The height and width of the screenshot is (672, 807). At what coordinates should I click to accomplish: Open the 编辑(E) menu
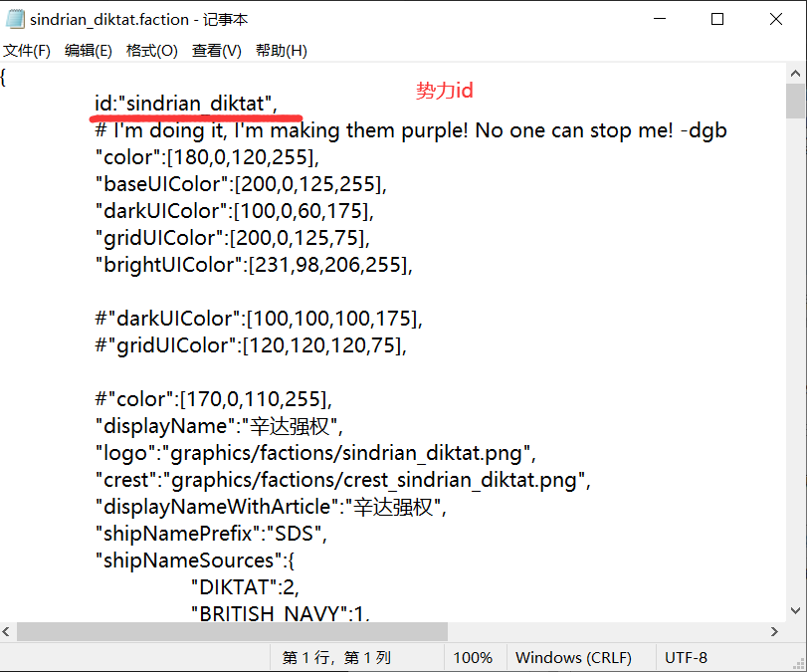[89, 51]
